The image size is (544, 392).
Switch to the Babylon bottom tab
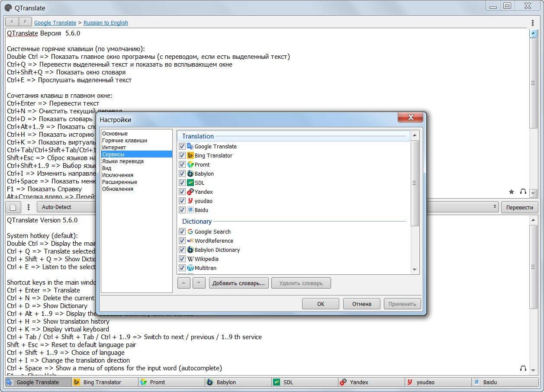238,382
